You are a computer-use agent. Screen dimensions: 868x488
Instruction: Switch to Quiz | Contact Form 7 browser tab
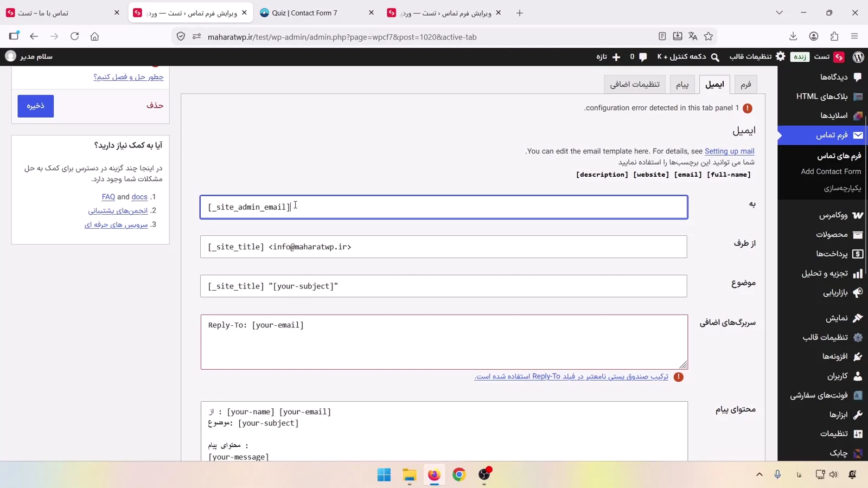[317, 12]
